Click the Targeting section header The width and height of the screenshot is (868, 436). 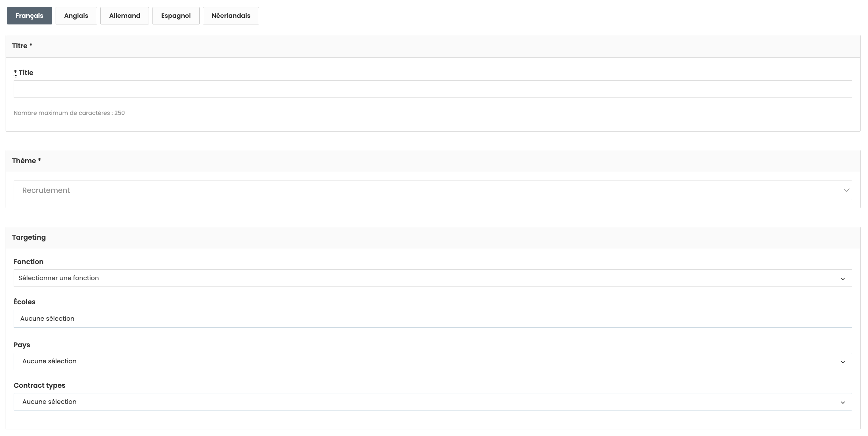pyautogui.click(x=29, y=237)
